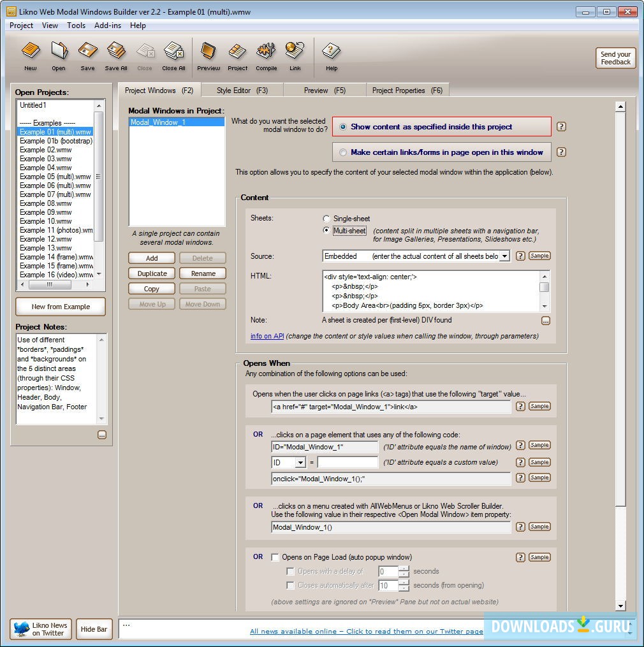Click help icon beside ID="Modal_Window_1" field

[x=520, y=445]
